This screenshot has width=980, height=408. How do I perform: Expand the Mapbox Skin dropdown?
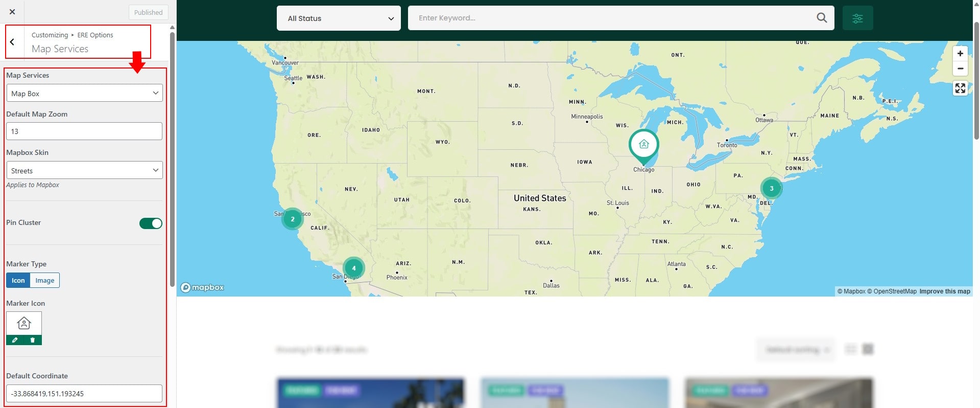pos(84,170)
